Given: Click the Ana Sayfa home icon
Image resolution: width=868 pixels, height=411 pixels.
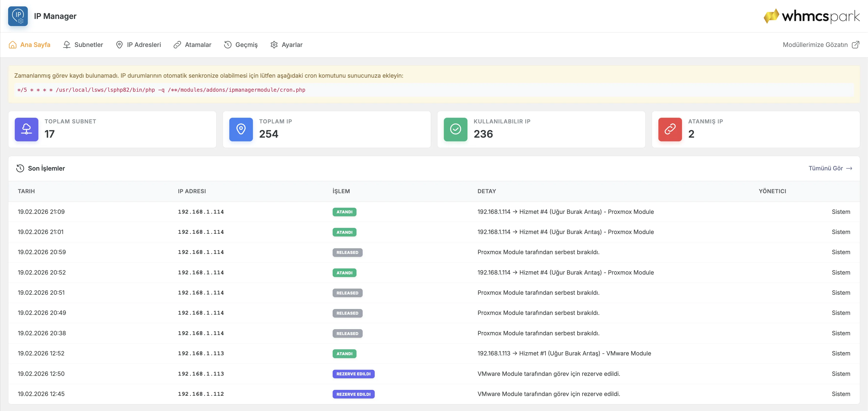Looking at the screenshot, I should (13, 45).
